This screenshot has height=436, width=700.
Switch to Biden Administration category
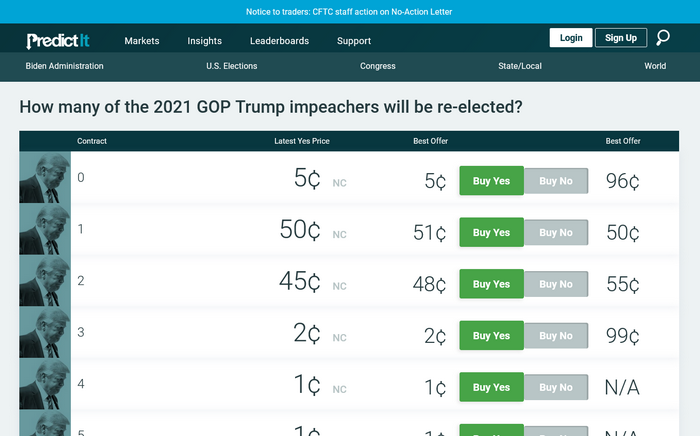[x=64, y=66]
